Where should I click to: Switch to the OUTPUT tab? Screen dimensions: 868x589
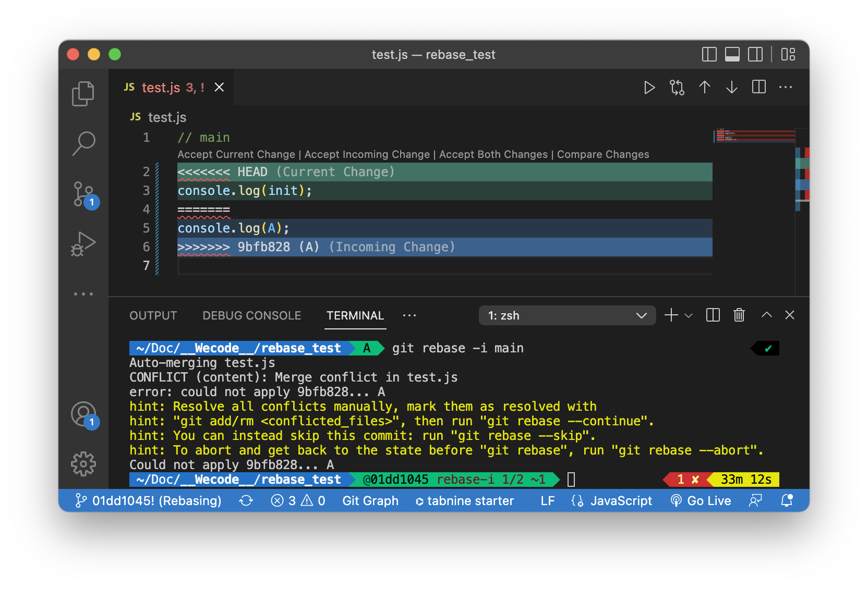pyautogui.click(x=153, y=315)
